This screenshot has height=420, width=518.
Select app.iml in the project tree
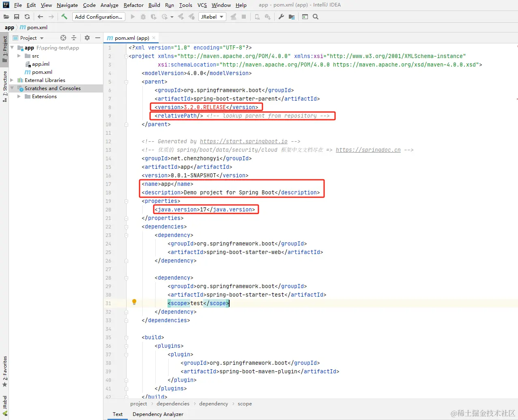pos(41,64)
